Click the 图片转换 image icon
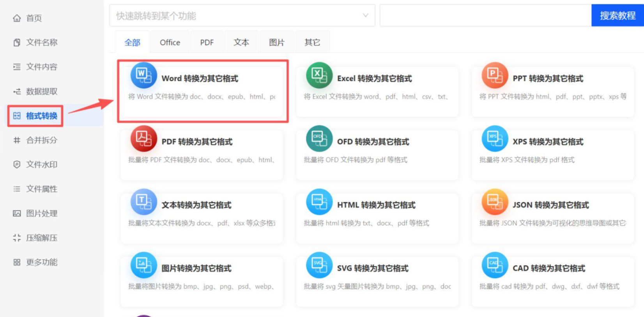This screenshot has width=644, height=317. tap(143, 265)
